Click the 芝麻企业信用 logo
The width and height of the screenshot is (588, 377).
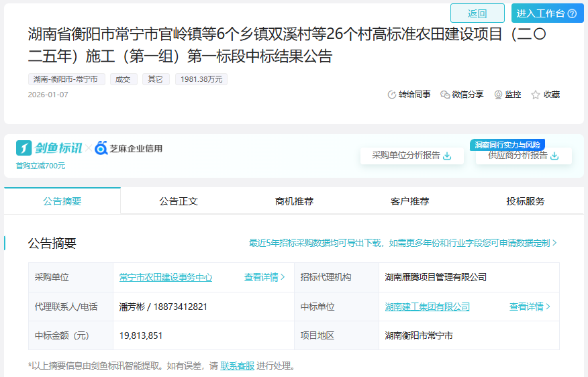coord(129,148)
